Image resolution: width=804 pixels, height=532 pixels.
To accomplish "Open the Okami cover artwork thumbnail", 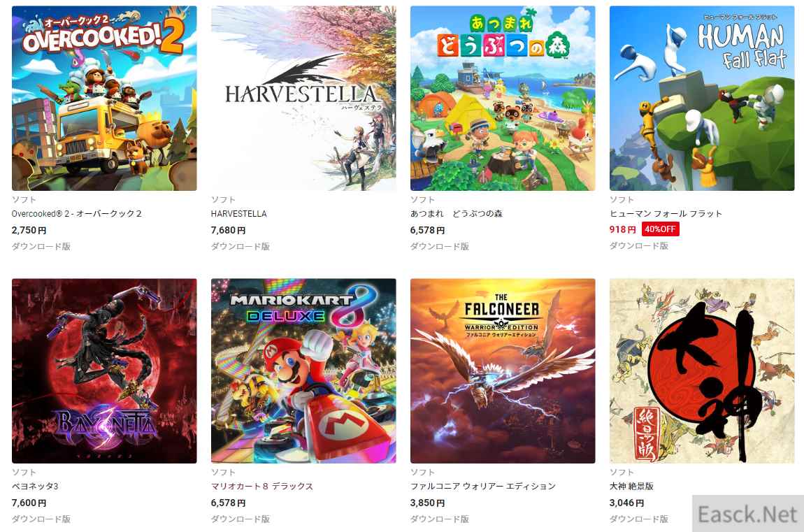I will point(702,371).
